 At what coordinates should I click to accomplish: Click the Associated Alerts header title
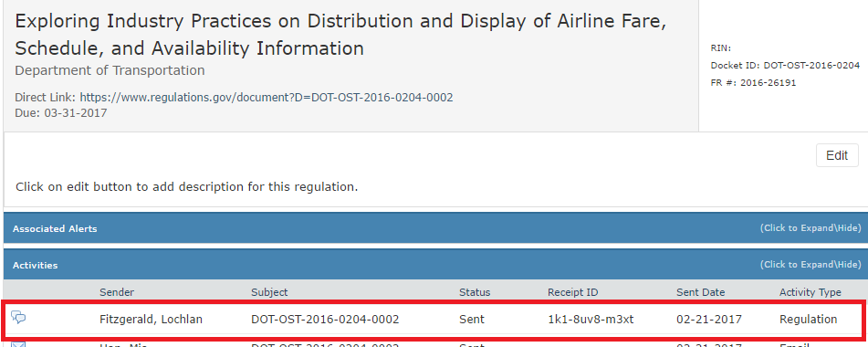[x=55, y=228]
